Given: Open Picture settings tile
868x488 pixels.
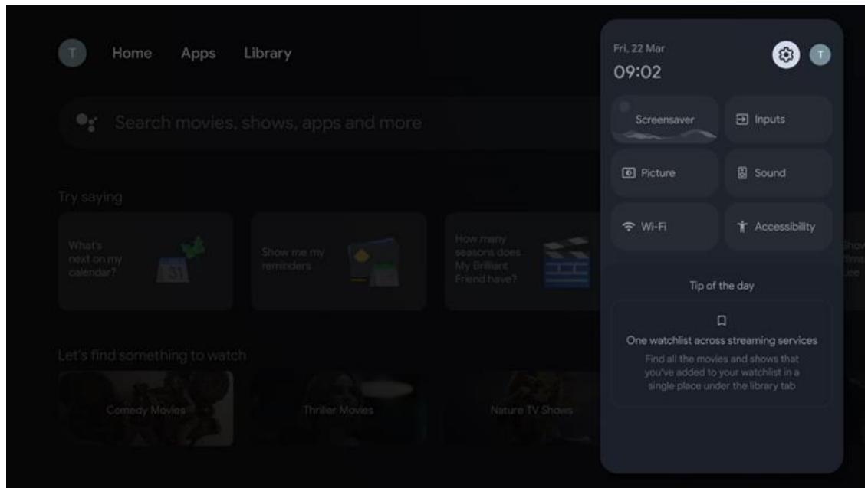Looking at the screenshot, I should click(x=664, y=173).
